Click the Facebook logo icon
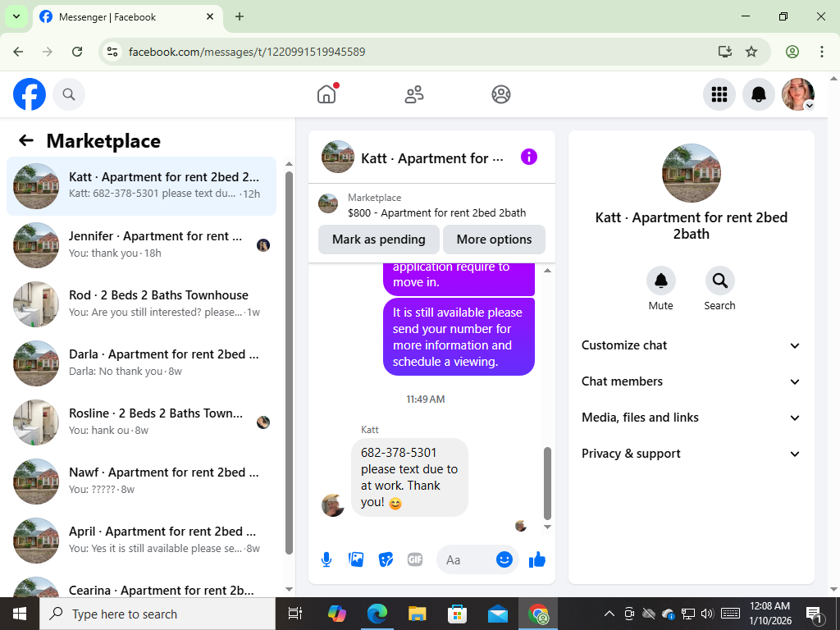The width and height of the screenshot is (840, 630). click(30, 94)
